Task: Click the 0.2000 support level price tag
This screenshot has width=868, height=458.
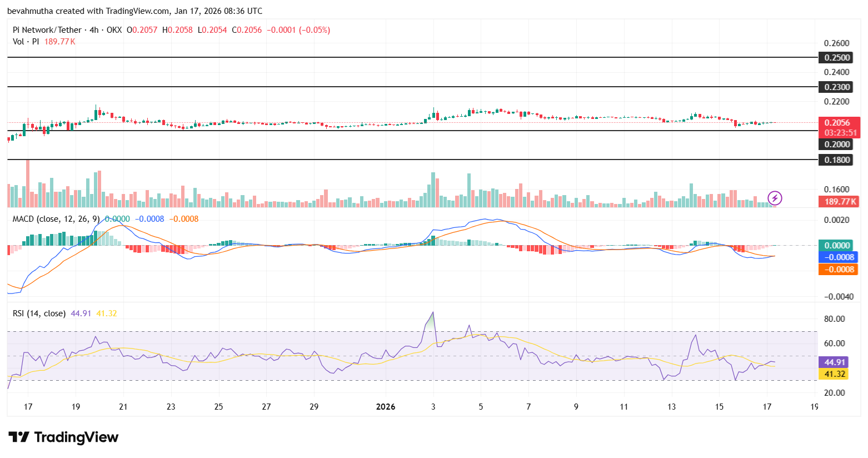Action: tap(836, 145)
